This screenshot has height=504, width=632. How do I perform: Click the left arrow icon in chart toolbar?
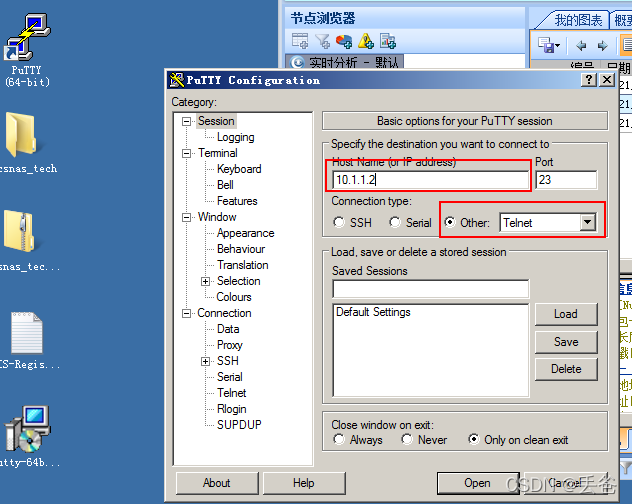581,46
